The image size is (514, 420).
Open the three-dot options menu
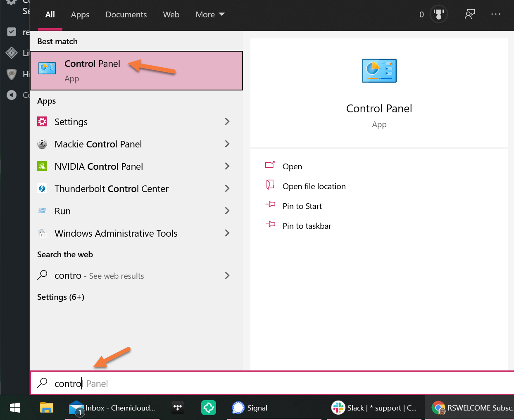click(x=495, y=14)
